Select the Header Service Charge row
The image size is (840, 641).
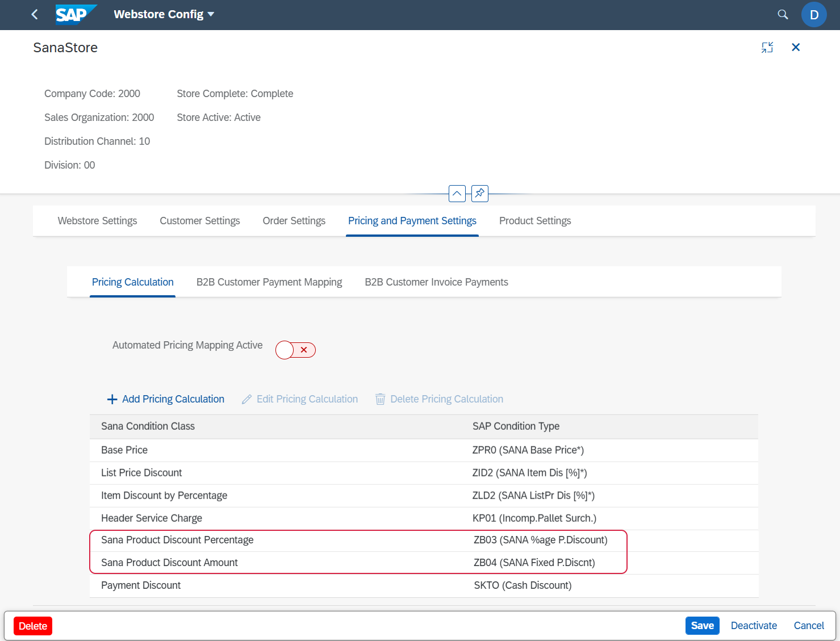tap(424, 518)
